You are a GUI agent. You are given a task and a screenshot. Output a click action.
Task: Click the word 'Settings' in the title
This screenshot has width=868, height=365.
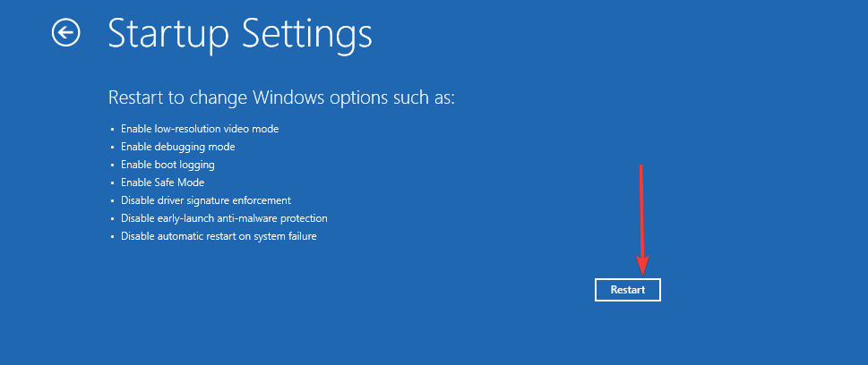308,35
